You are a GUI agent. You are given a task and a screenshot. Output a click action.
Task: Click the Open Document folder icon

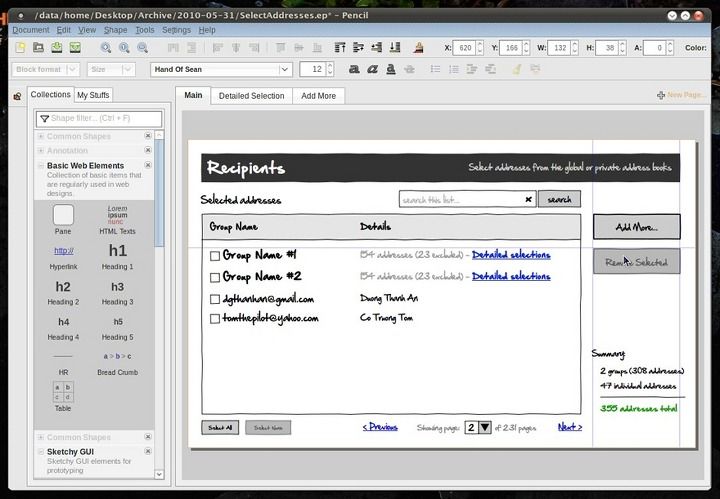39,47
